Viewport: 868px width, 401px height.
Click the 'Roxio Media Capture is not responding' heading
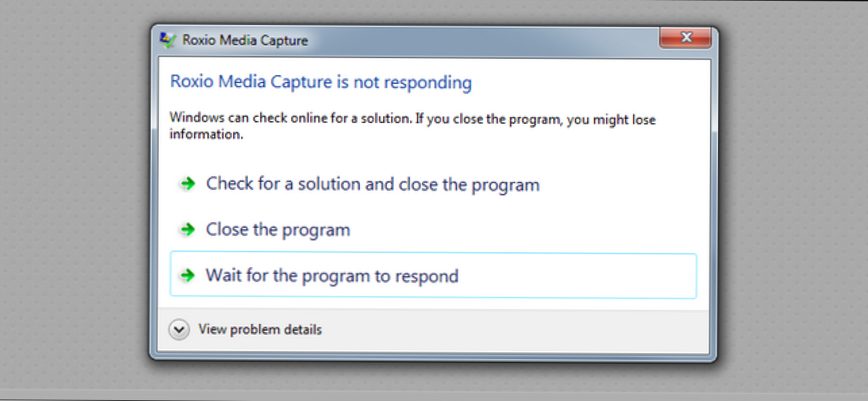(320, 82)
